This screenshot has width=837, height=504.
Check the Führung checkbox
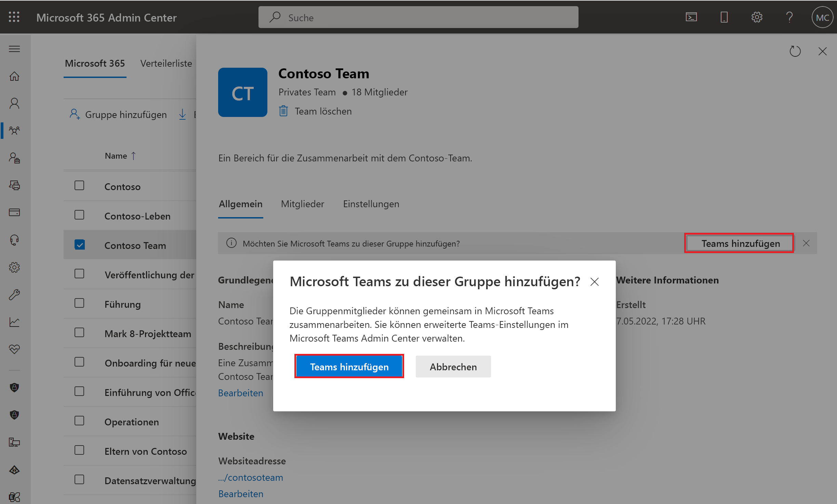tap(79, 303)
